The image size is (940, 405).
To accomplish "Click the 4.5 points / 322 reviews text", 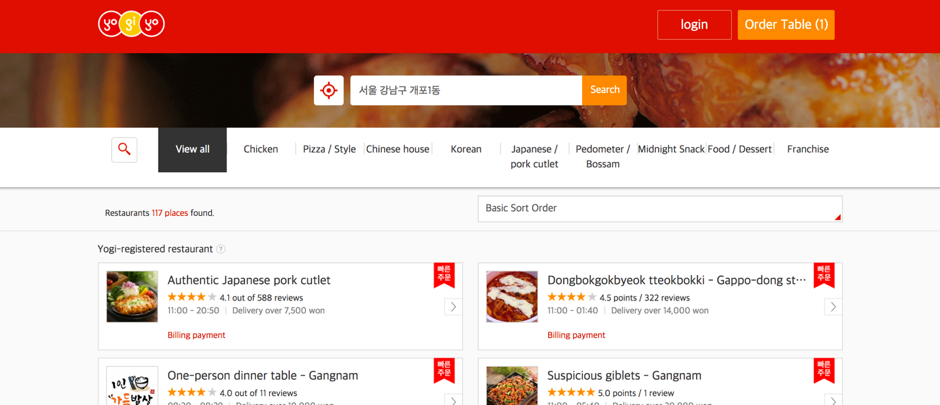I will pos(644,297).
